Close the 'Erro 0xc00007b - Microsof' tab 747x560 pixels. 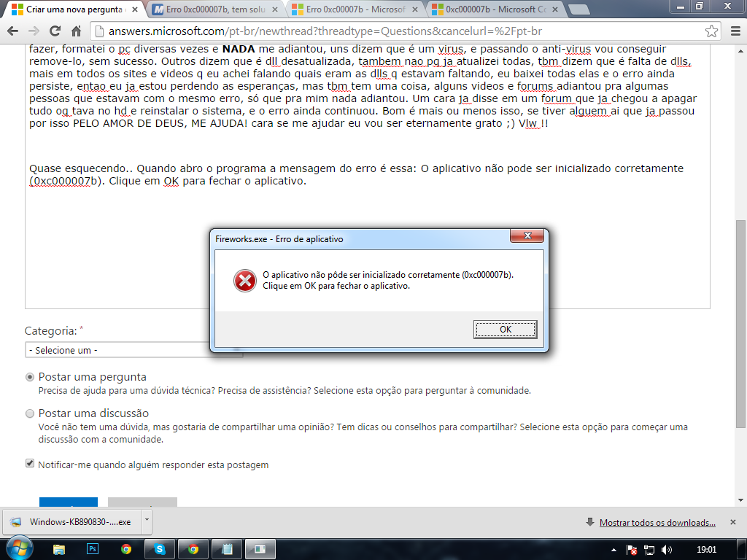(415, 9)
